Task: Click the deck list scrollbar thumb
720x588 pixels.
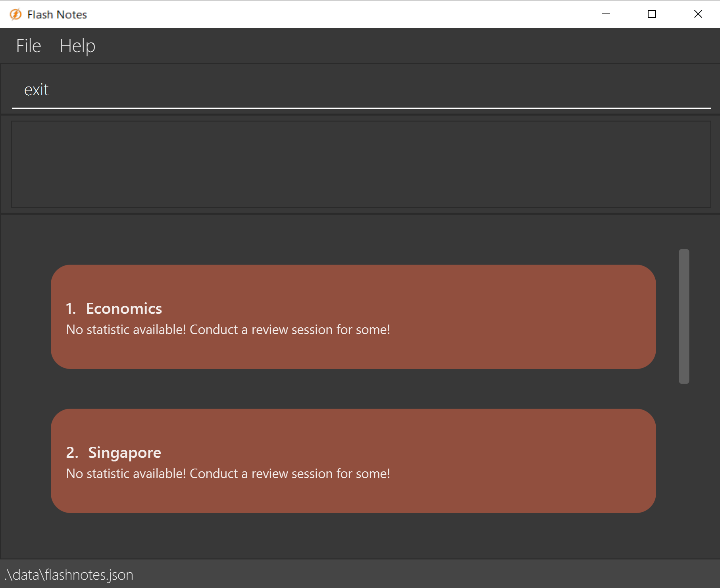Action: point(684,316)
